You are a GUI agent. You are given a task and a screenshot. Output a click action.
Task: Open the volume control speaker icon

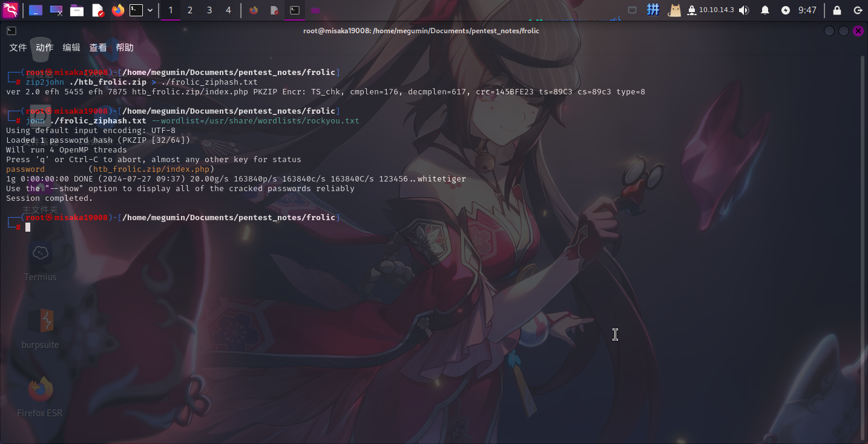click(744, 10)
